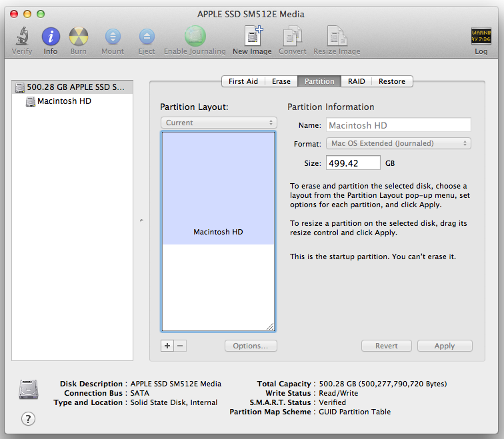504x439 pixels.
Task: Click the Convert toolbar icon
Action: pos(293,37)
